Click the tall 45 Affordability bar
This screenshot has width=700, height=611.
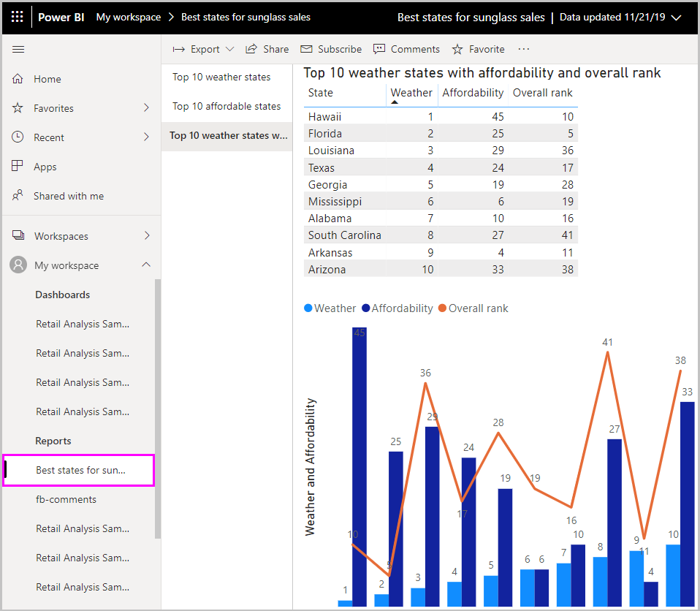pyautogui.click(x=359, y=467)
